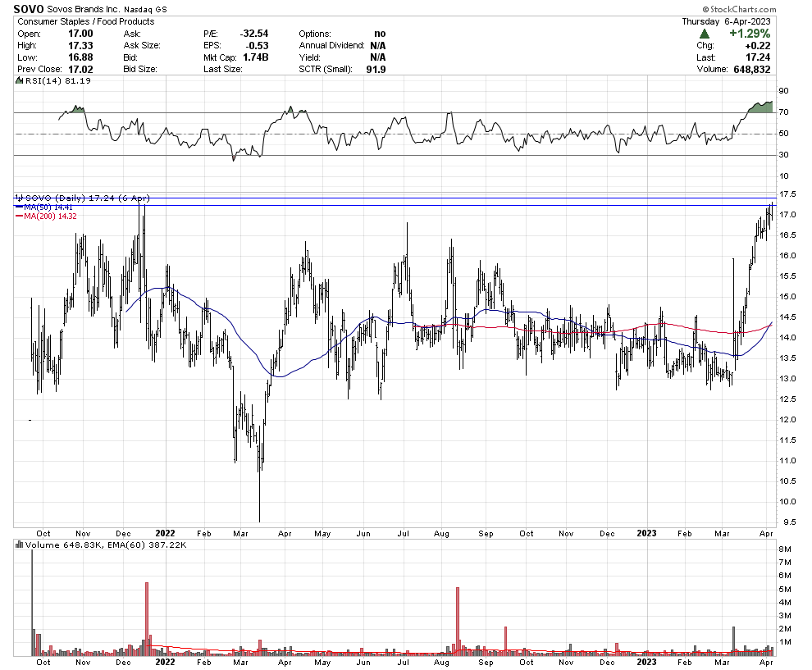
Task: Click the High value 17.33
Action: point(80,46)
